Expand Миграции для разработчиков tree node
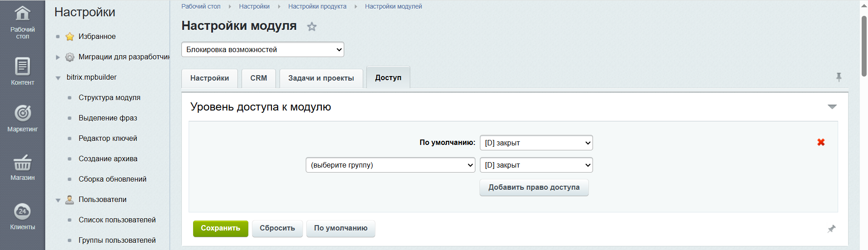 click(x=58, y=57)
